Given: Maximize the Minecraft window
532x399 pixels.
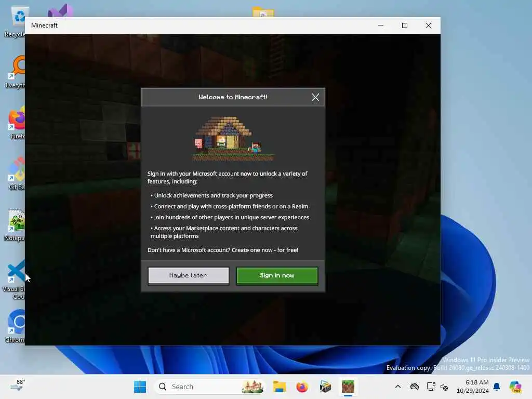Looking at the screenshot, I should (404, 25).
